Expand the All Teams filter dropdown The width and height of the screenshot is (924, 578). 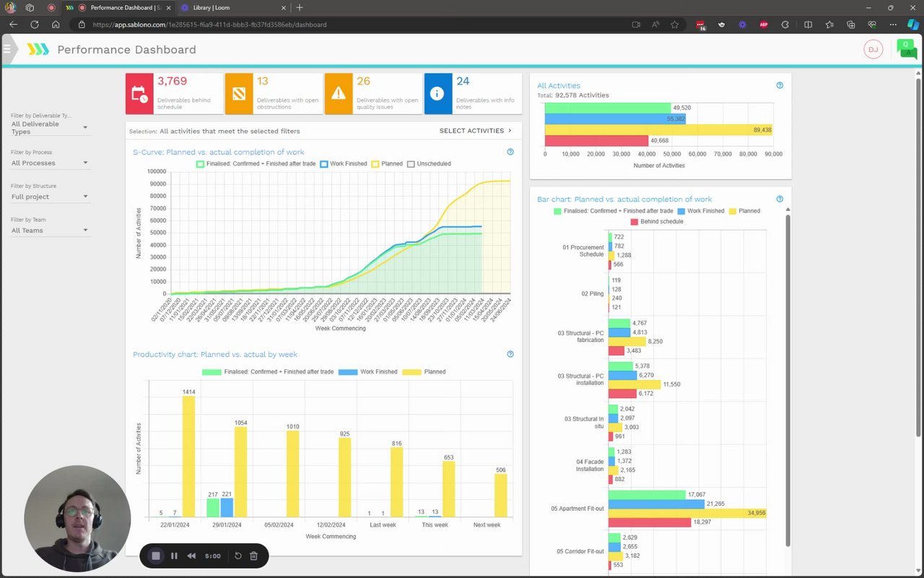pyautogui.click(x=50, y=230)
